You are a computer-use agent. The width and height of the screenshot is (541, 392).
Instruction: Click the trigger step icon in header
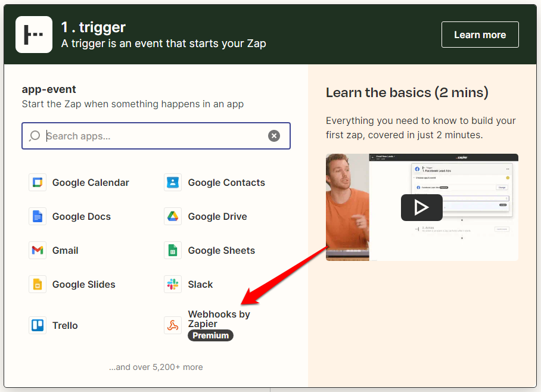[x=34, y=35]
